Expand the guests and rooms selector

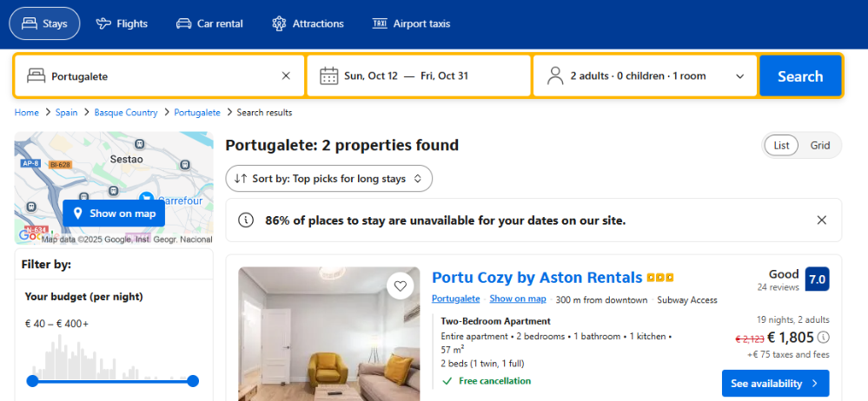pyautogui.click(x=740, y=76)
